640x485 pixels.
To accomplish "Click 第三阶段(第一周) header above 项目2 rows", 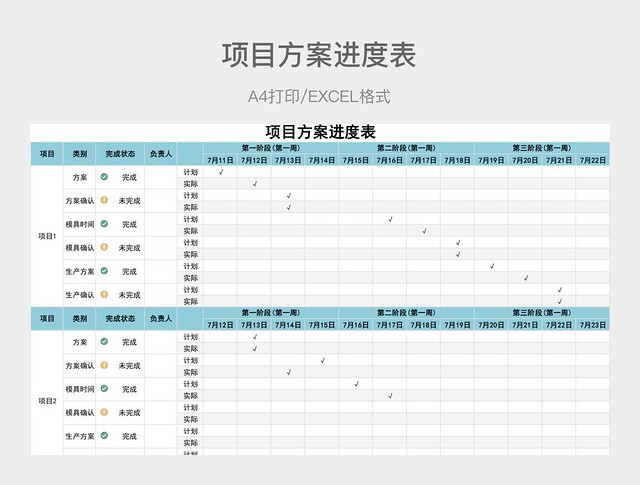I will [542, 313].
